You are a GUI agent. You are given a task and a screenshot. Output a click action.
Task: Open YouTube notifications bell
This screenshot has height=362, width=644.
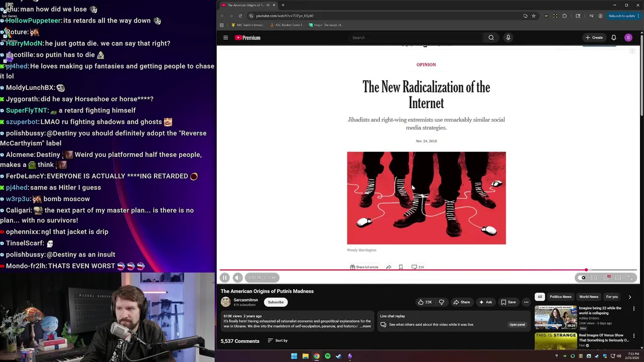tap(614, 38)
